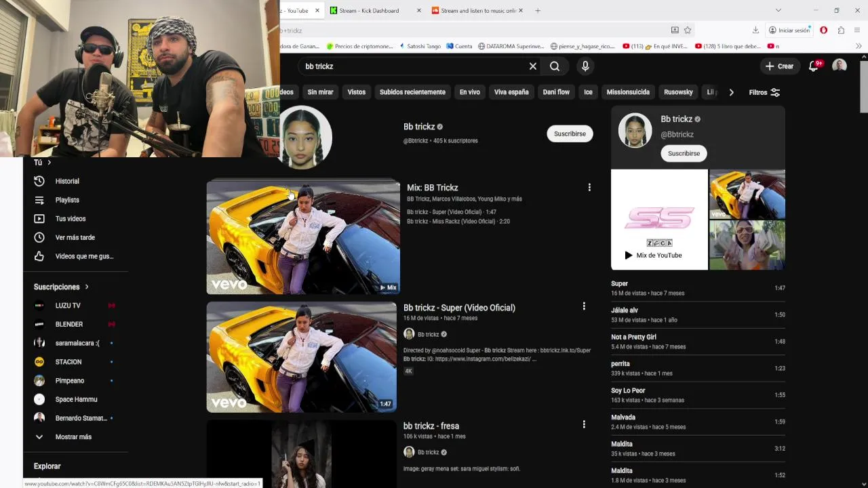Select the Viva españa chip
This screenshot has width=868, height=488.
tap(511, 92)
